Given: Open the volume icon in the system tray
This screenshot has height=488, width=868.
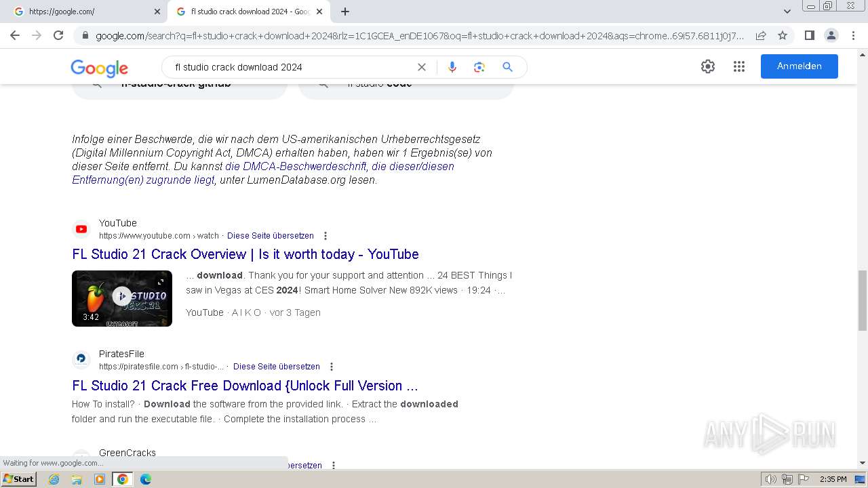Looking at the screenshot, I should click(x=771, y=479).
